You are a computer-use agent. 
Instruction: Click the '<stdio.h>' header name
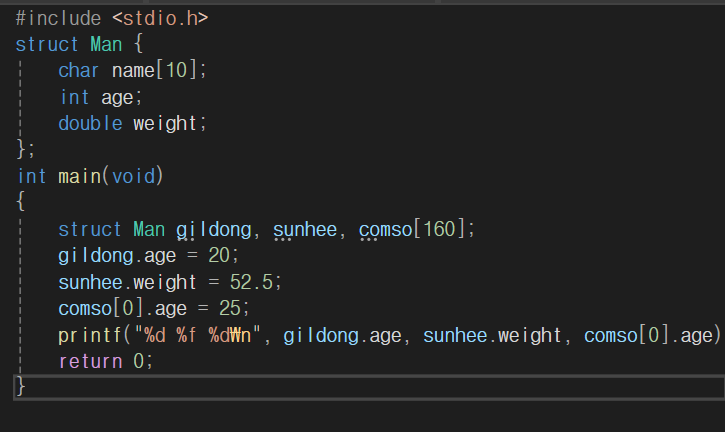(x=160, y=19)
